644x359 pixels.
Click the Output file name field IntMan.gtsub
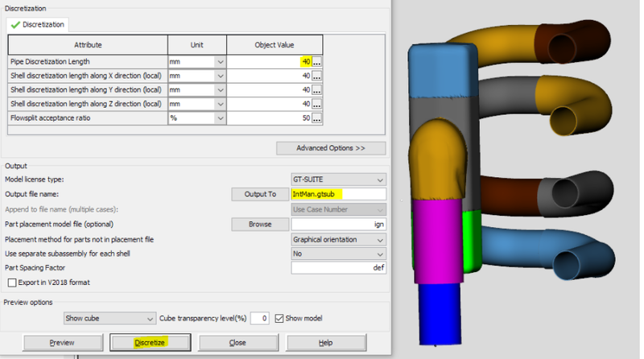(x=338, y=194)
